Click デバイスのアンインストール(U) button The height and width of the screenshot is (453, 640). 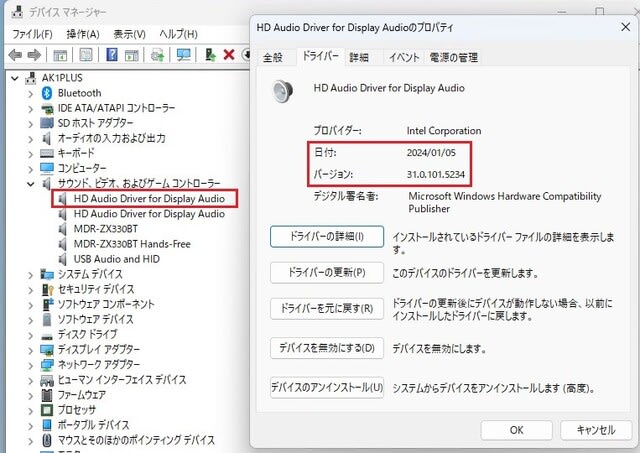(327, 387)
